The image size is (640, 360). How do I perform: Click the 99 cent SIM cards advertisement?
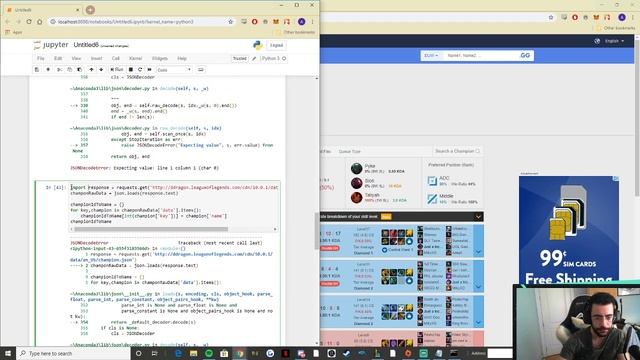(569, 230)
